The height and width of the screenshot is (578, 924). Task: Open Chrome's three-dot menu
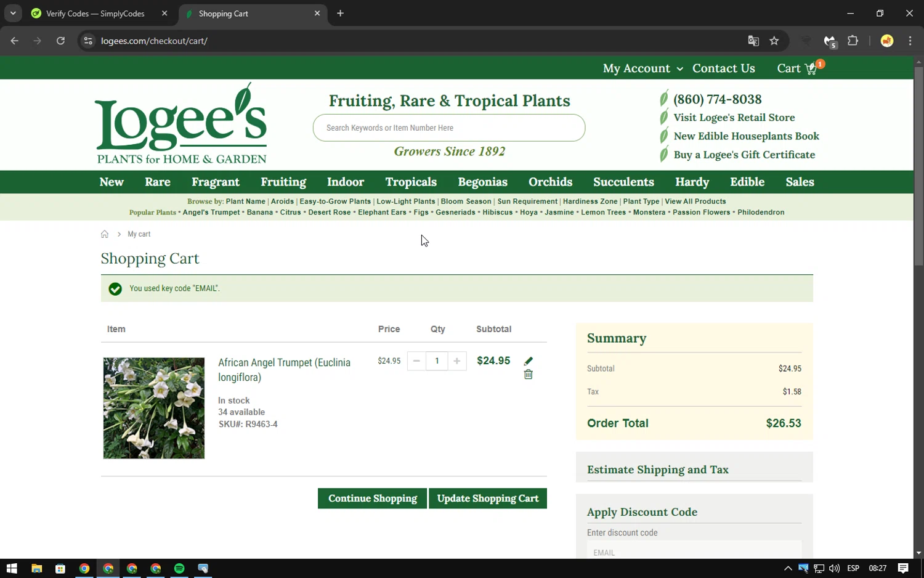[910, 41]
